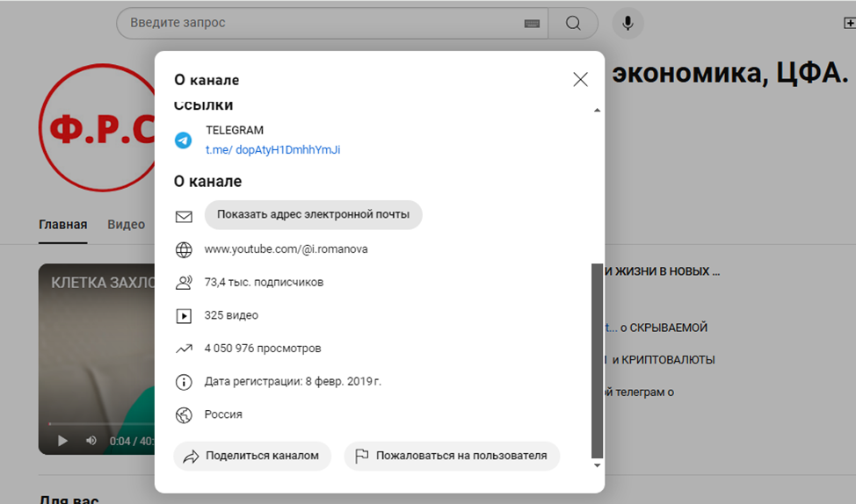This screenshot has height=504, width=856.
Task: Select the "73,4 тыс. подписчиков" text
Action: pos(264,282)
